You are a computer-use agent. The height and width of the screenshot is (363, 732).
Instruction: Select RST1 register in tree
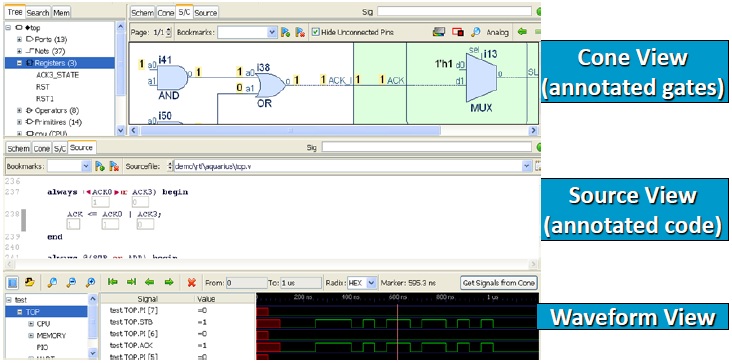coord(45,98)
